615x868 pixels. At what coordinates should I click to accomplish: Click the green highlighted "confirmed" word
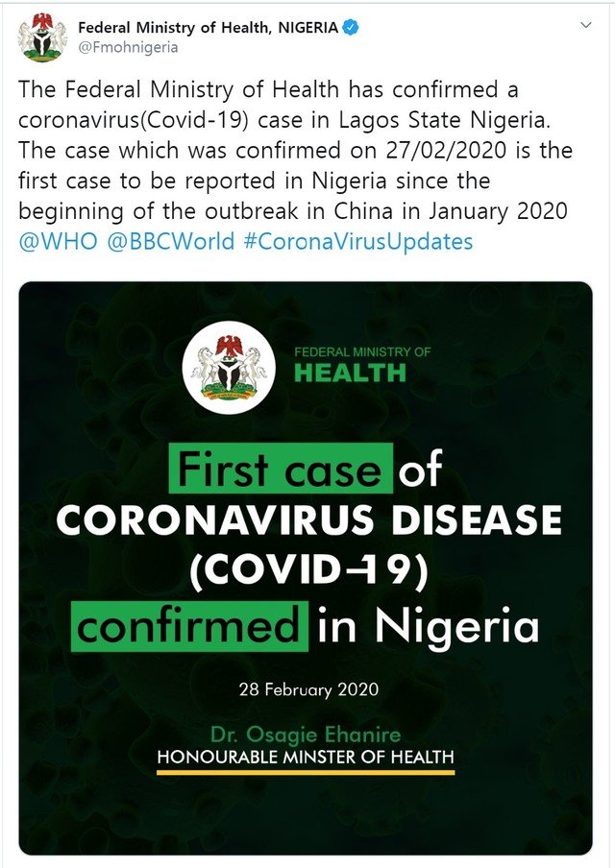click(x=189, y=626)
